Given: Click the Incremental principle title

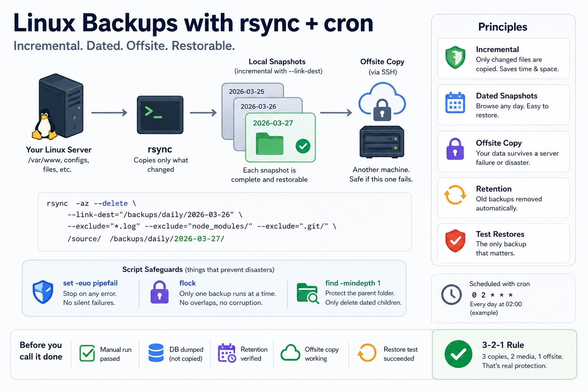Looking at the screenshot, I should click(x=497, y=49).
